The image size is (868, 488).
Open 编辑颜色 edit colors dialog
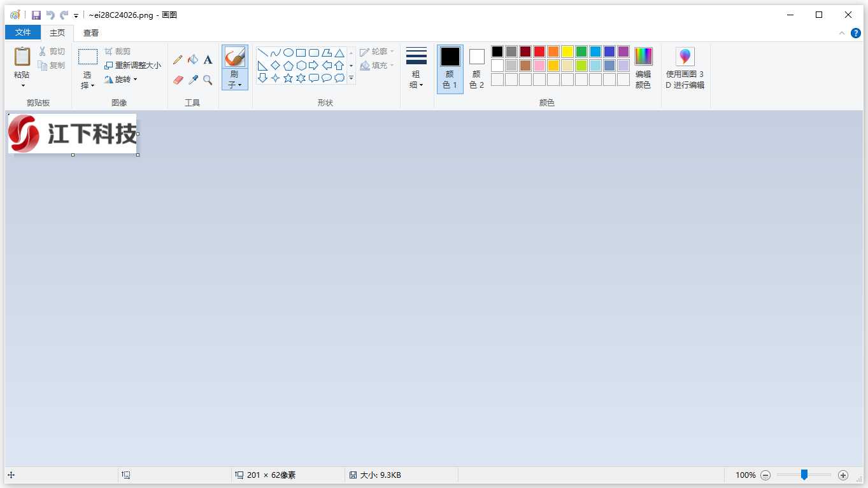pos(643,68)
